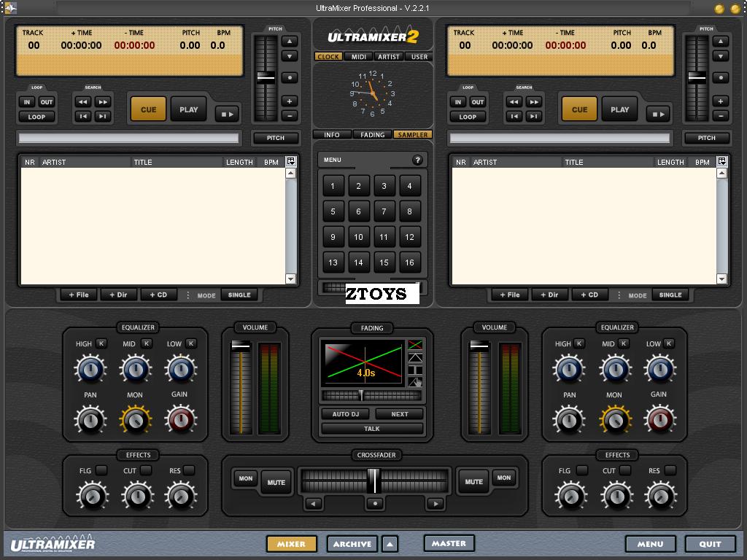This screenshot has width=747, height=560.
Task: Toggle the right deck FLG effect
Action: (x=581, y=470)
